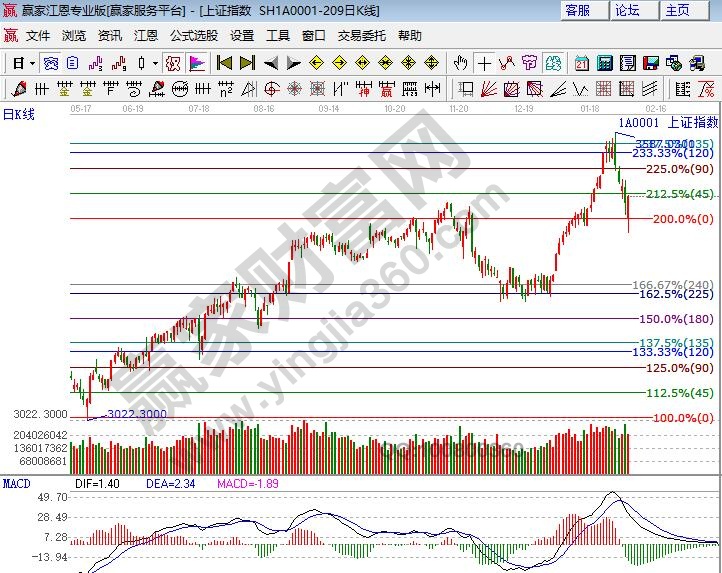This screenshot has width=722, height=573.
Task: Click the 日K线 period label
Action: [x=18, y=114]
